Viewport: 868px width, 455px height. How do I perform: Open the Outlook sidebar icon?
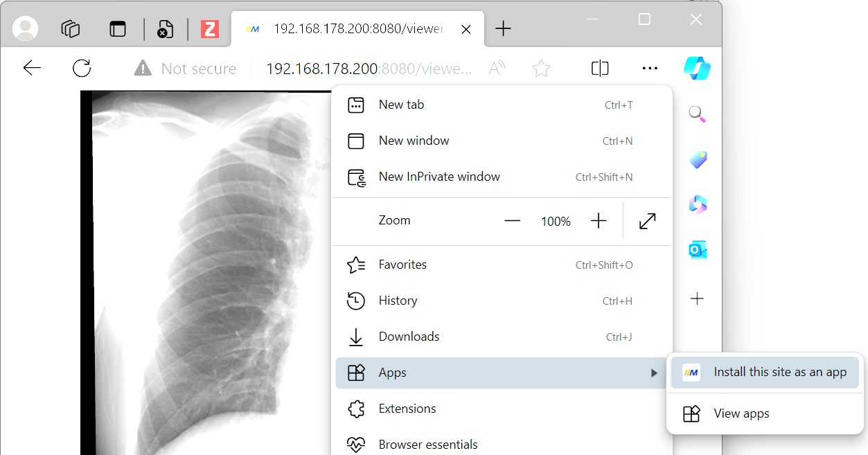coord(697,250)
